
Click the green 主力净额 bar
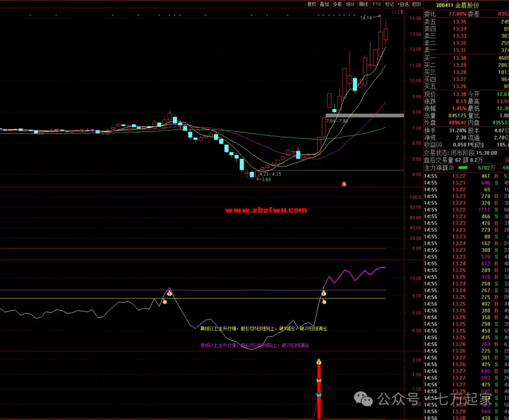click(x=463, y=168)
